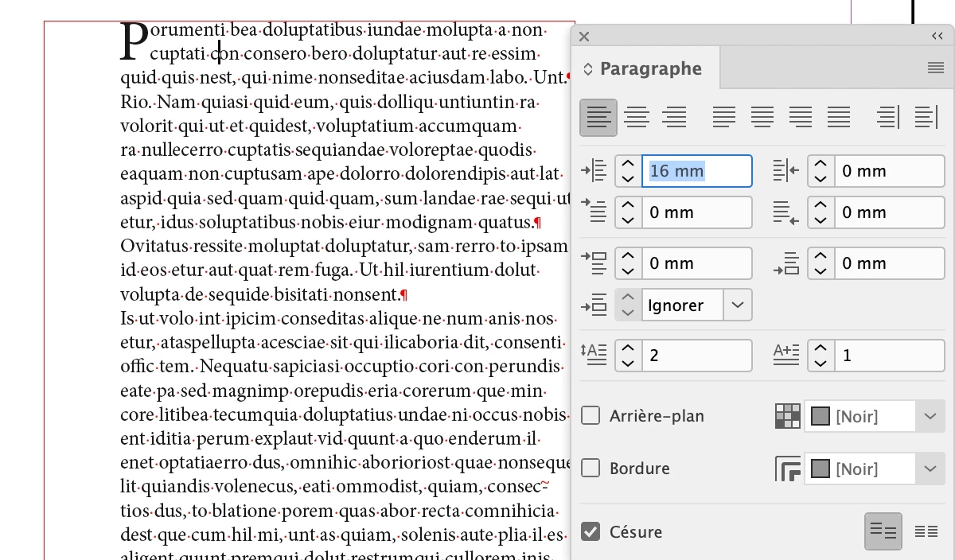Screen dimensions: 955x560
Task: Increase the right indent value
Action: tap(821, 163)
